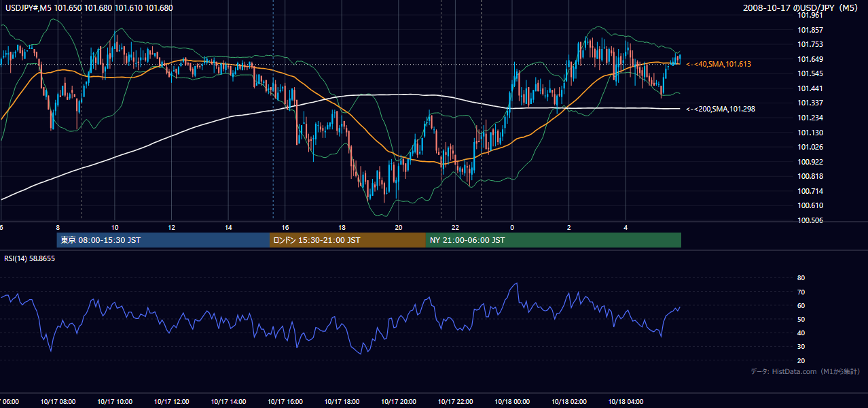Click RSI scale value 70
Image resolution: width=868 pixels, height=408 pixels.
801,292
